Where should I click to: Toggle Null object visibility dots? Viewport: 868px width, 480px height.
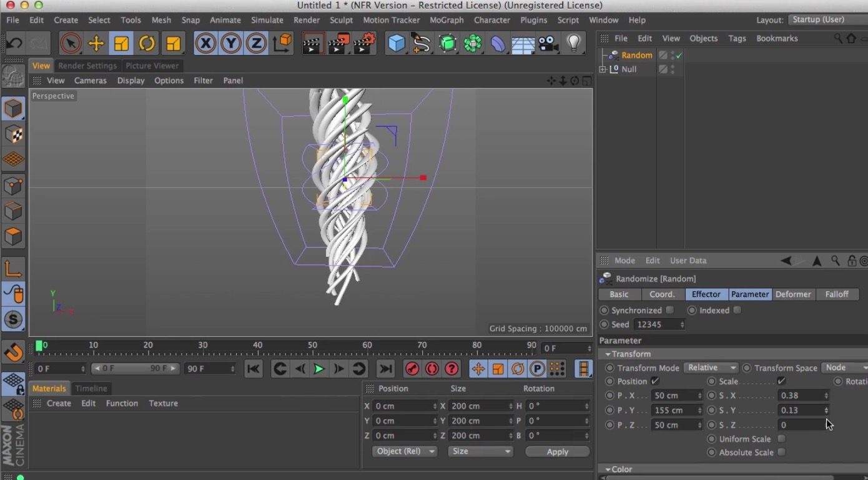pos(673,69)
